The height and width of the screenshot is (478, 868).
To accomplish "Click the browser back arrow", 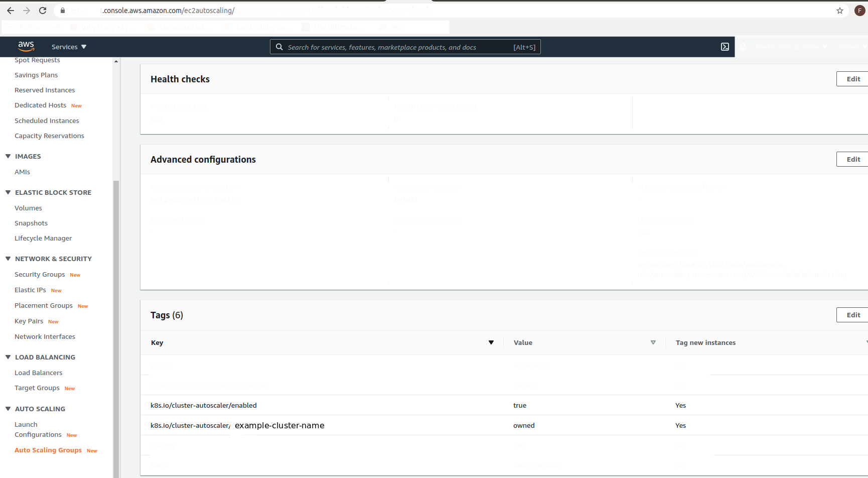I will click(x=11, y=11).
